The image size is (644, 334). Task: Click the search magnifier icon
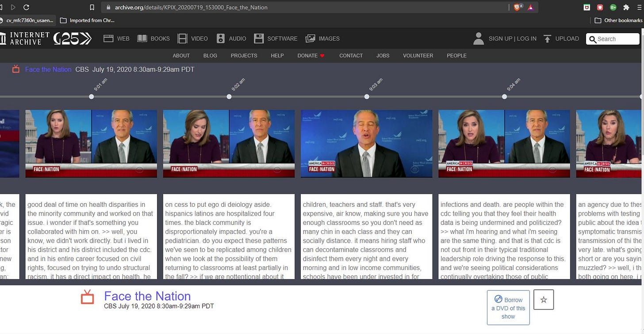click(593, 39)
